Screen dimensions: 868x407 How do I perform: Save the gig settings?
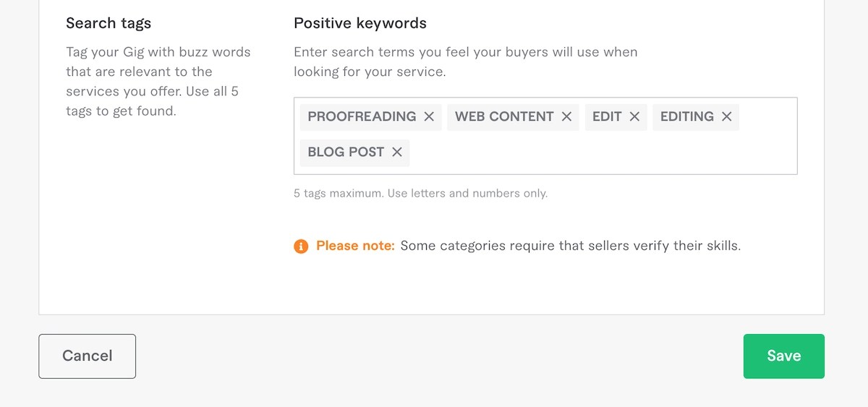(x=783, y=356)
